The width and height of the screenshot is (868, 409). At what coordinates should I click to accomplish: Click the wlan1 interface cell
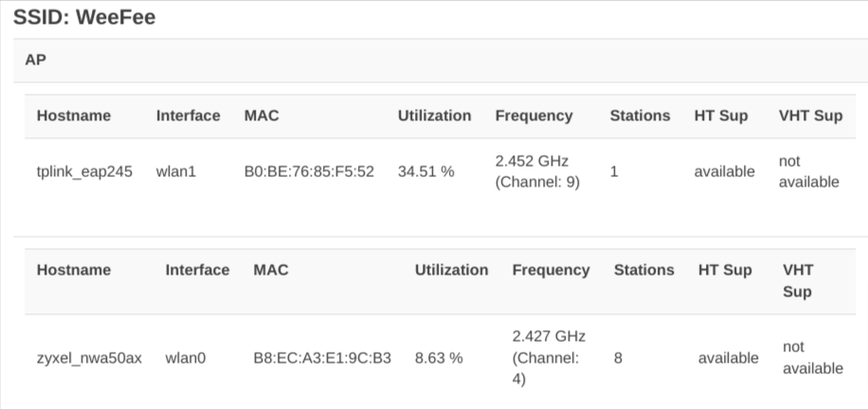point(176,171)
